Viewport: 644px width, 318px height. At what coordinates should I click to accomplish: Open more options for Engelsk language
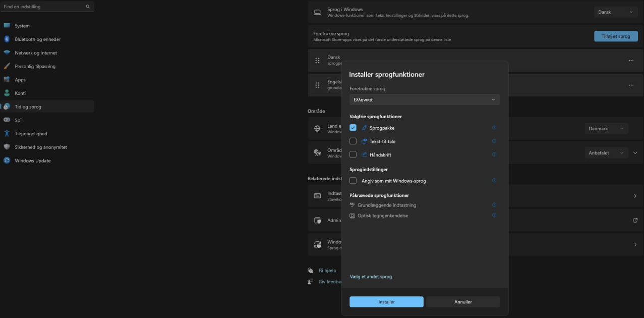[631, 85]
